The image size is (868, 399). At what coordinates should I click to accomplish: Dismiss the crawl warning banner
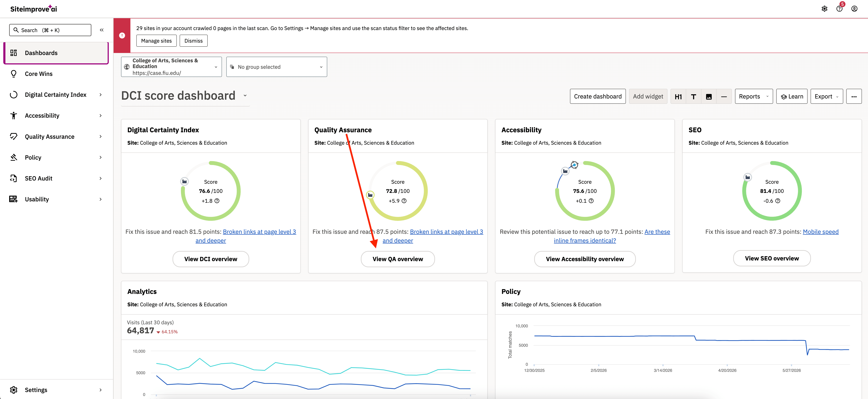click(x=193, y=41)
